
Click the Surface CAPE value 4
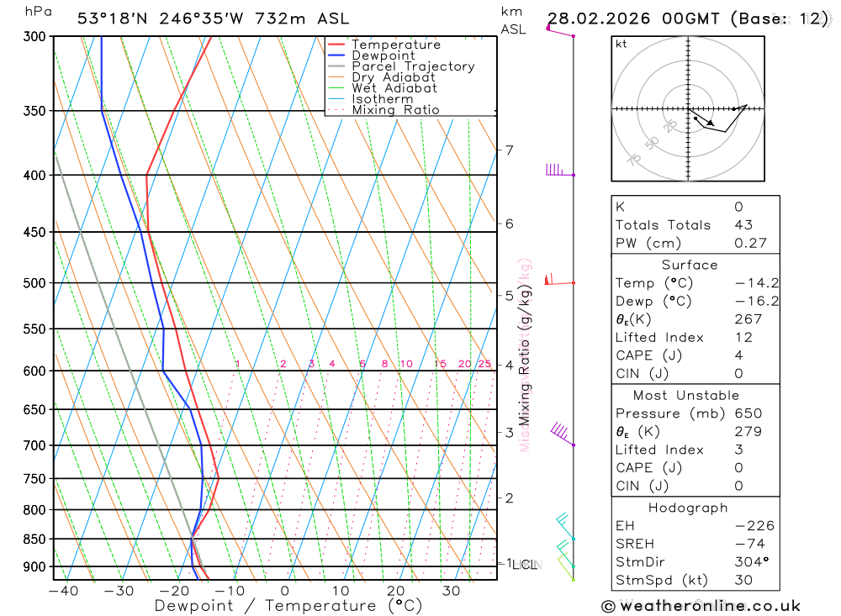[x=738, y=355]
